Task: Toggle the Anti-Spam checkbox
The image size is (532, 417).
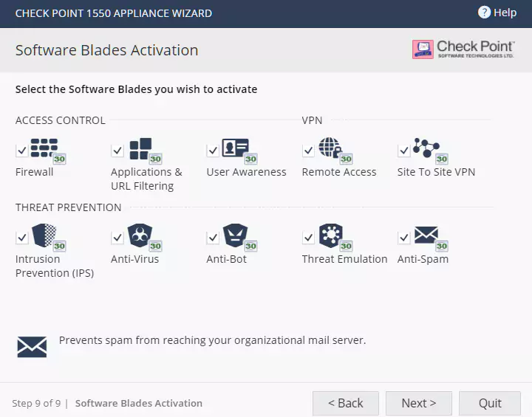Action: [x=404, y=238]
